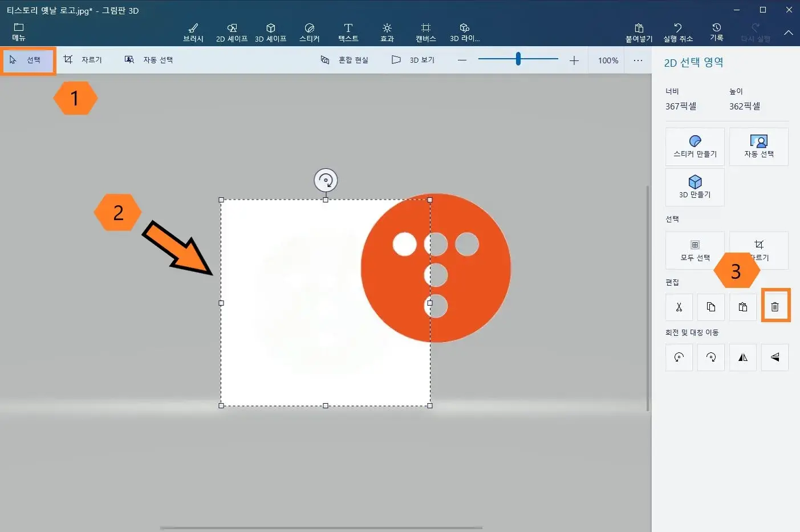This screenshot has width=800, height=532.
Task: Rotate left with counterclockwise icon
Action: [679, 358]
